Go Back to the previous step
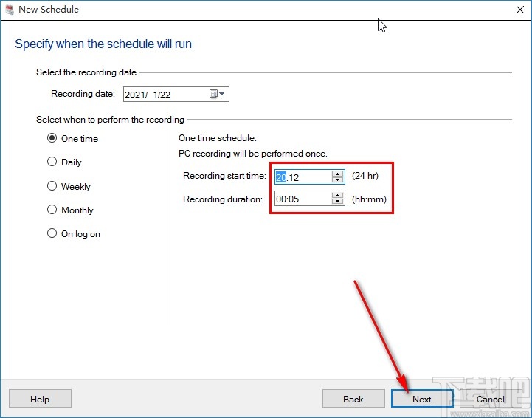This screenshot has height=418, width=532. point(353,399)
